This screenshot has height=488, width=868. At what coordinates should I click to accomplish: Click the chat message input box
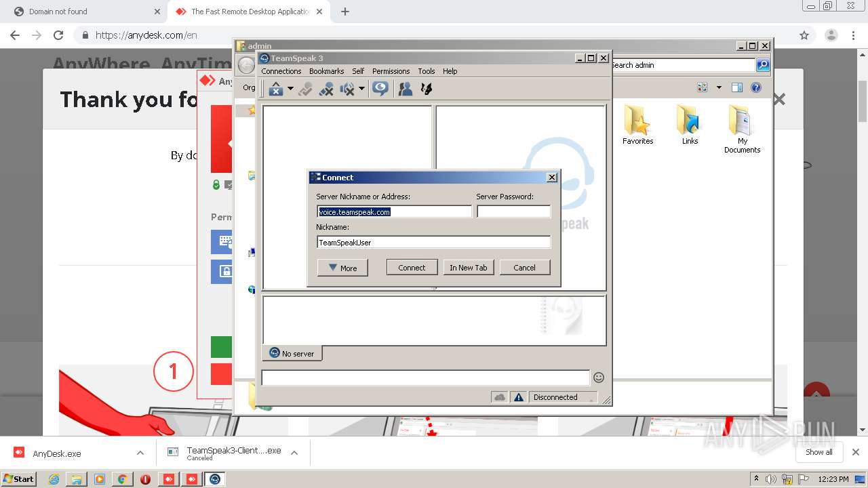[426, 378]
